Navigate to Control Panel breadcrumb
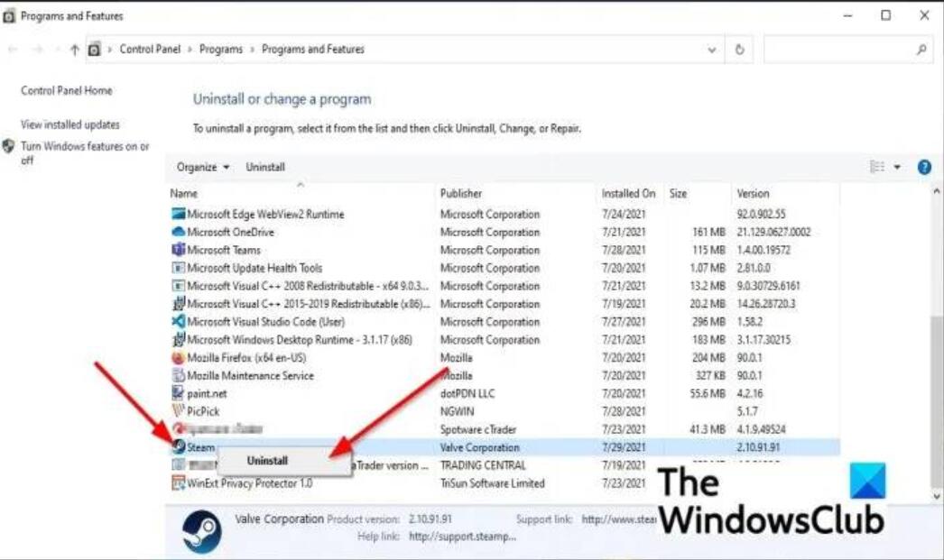Image resolution: width=944 pixels, height=560 pixels. coord(150,50)
